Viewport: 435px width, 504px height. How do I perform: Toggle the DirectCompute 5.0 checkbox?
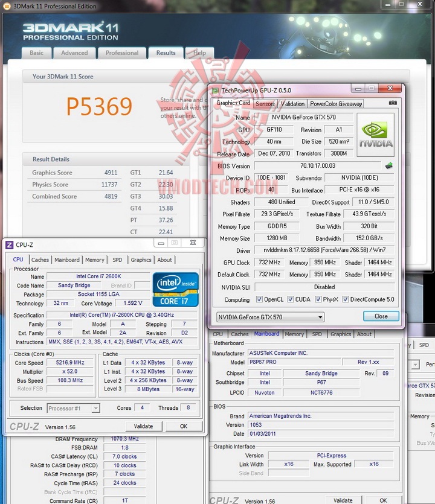coord(346,299)
